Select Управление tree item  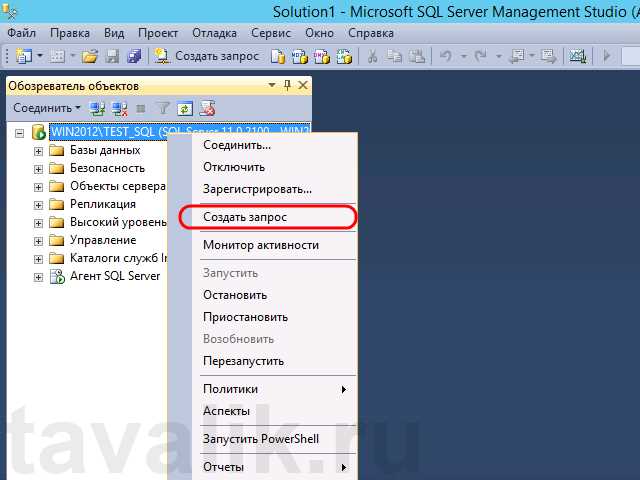point(103,240)
